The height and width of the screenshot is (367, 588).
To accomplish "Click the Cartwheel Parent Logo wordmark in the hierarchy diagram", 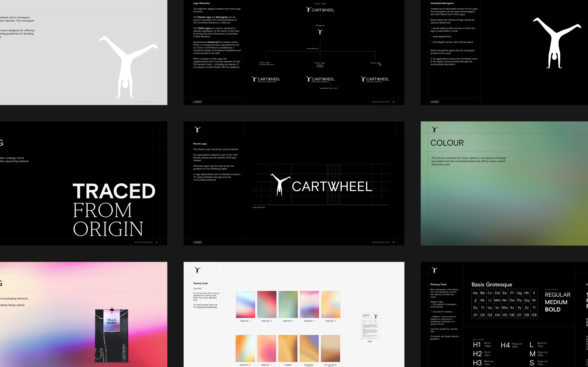I will 320,10.
